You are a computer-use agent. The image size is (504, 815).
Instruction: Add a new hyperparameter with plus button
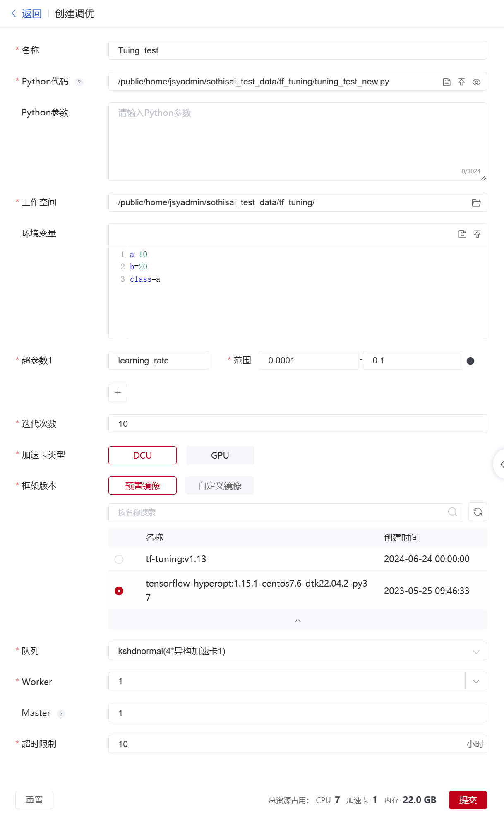(x=118, y=393)
